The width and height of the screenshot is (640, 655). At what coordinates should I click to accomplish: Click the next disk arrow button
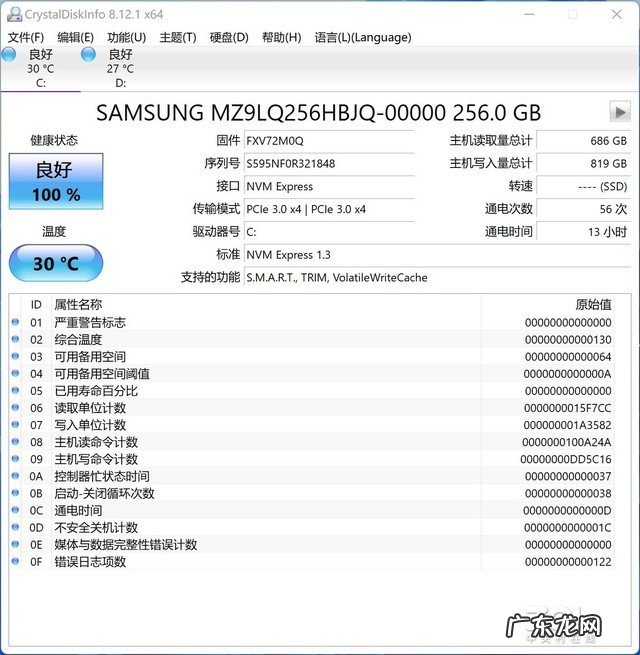tap(620, 112)
